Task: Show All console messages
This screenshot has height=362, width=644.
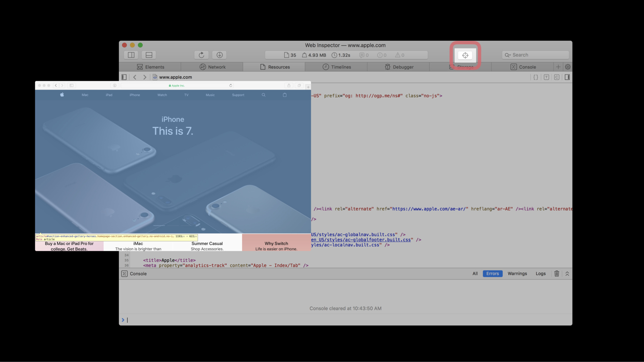Action: [475, 274]
